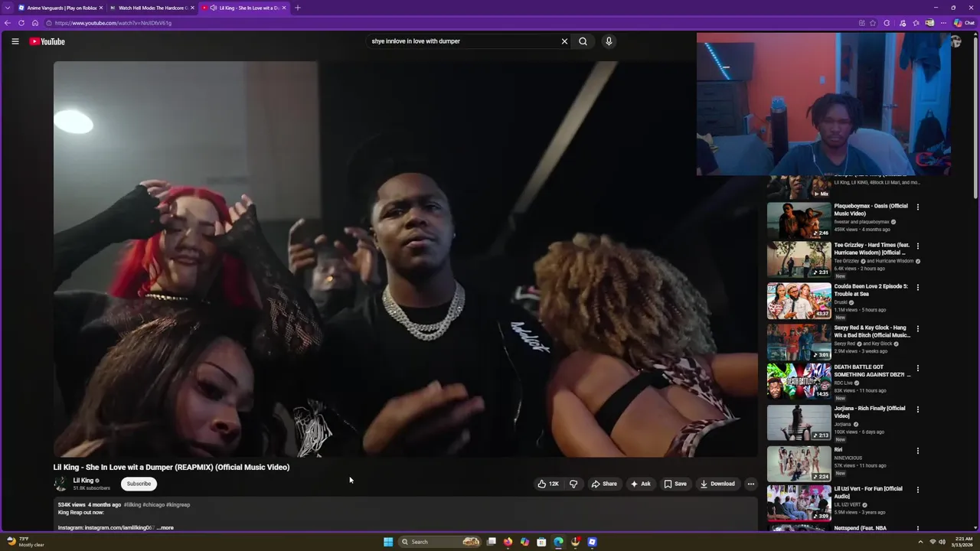Click the #kingreap hashtag

coord(178,505)
